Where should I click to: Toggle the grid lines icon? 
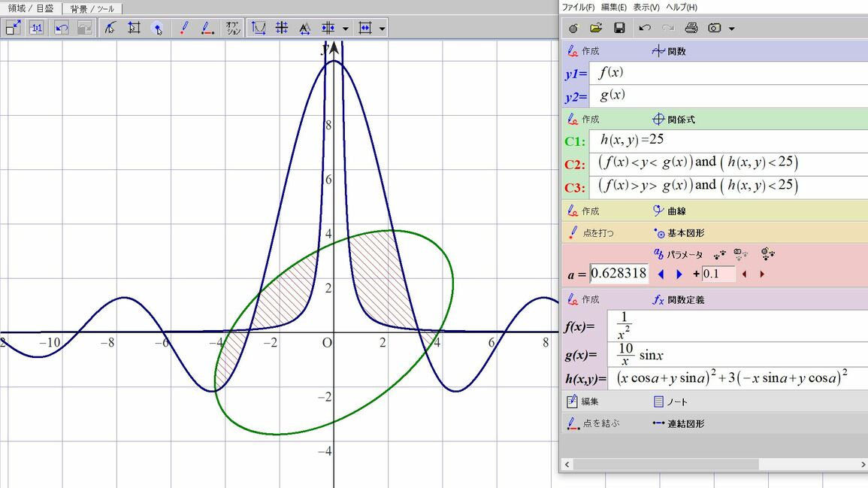282,28
